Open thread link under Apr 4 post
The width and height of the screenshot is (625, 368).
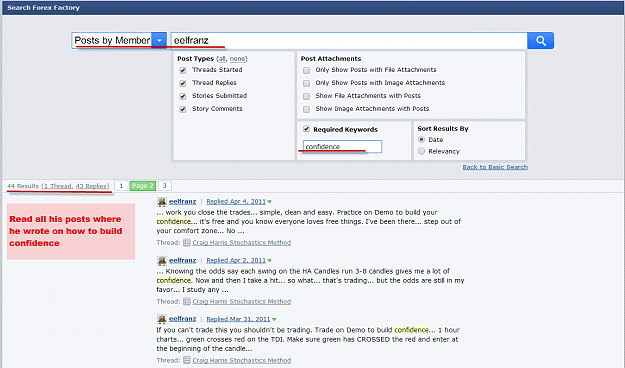pyautogui.click(x=242, y=242)
